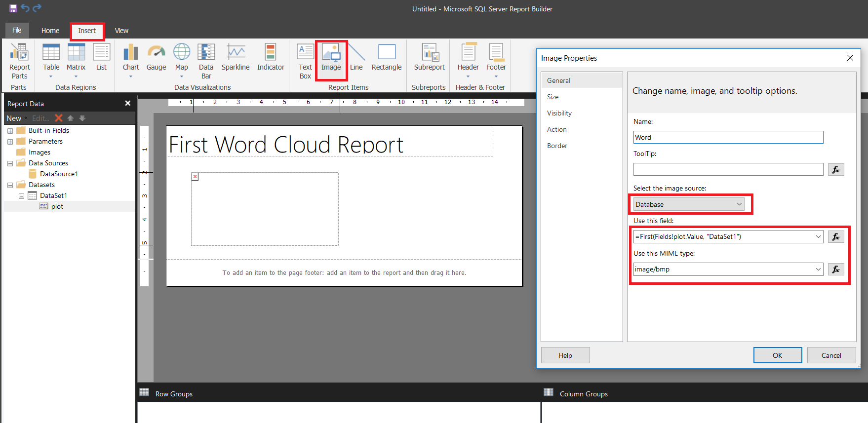Switch to the Home ribbon tab

point(50,31)
